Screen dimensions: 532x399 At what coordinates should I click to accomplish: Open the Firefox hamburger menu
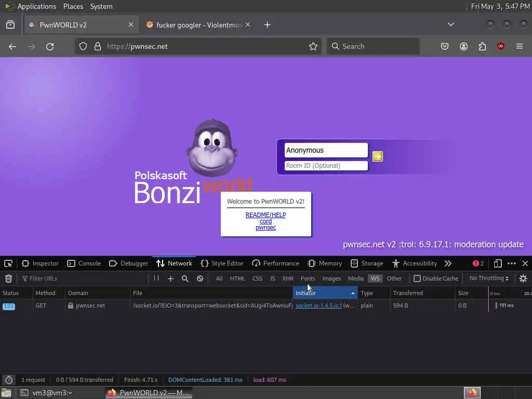coord(520,46)
